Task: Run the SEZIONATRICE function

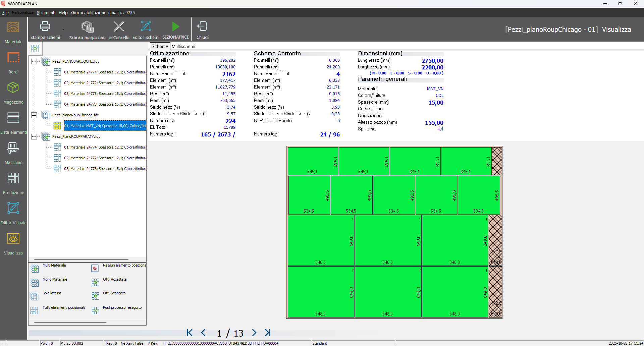Action: coord(175,29)
